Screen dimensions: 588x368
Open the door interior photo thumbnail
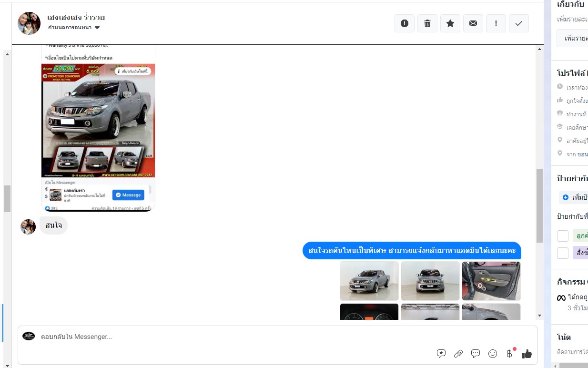[491, 281]
